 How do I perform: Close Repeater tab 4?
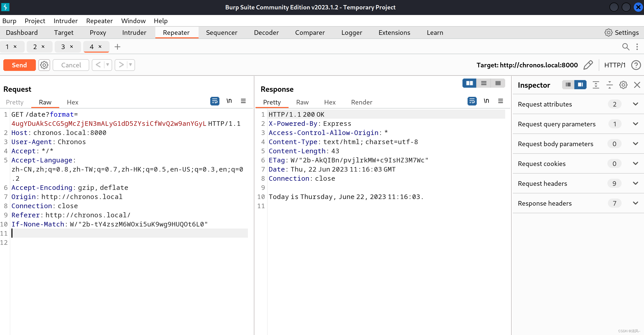click(100, 47)
